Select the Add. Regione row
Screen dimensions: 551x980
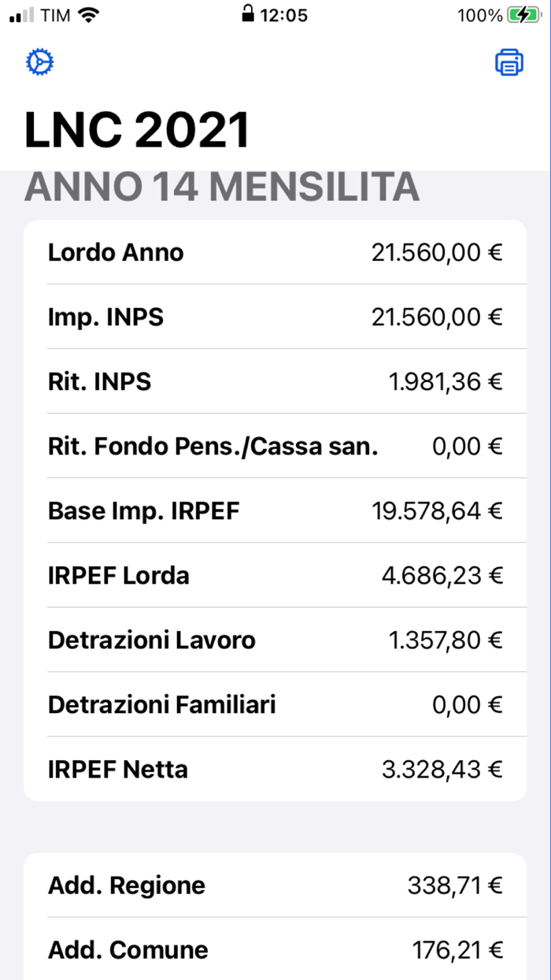click(x=275, y=885)
